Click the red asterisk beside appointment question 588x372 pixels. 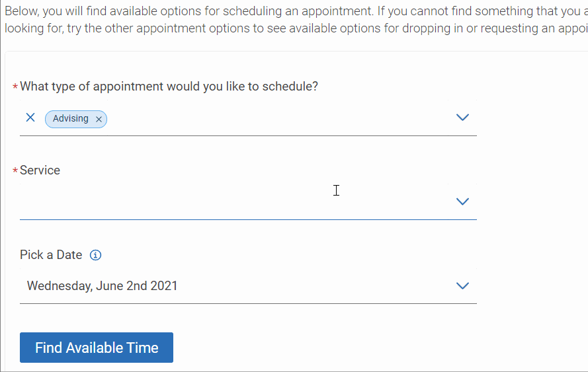coord(15,87)
